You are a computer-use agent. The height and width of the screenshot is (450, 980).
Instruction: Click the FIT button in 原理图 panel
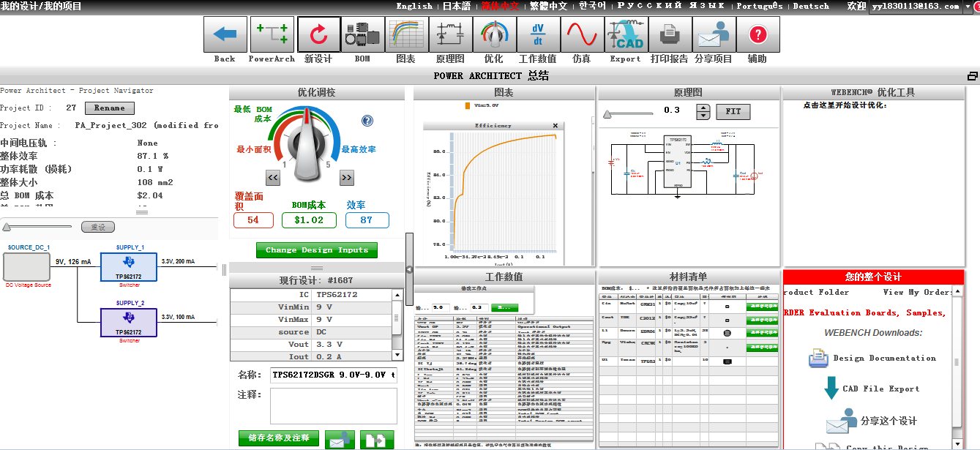point(733,112)
